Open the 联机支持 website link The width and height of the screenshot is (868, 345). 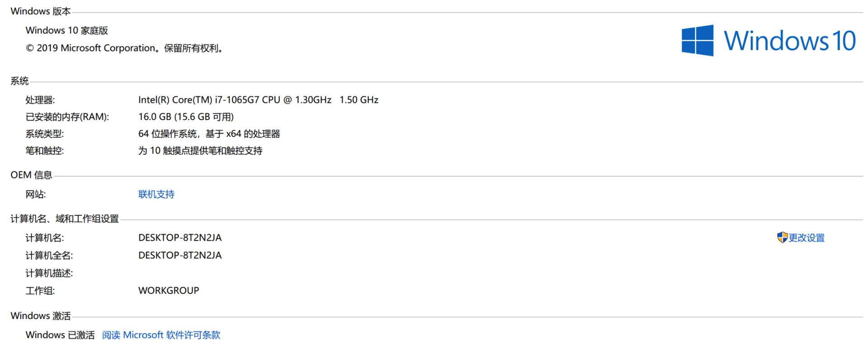(x=156, y=194)
